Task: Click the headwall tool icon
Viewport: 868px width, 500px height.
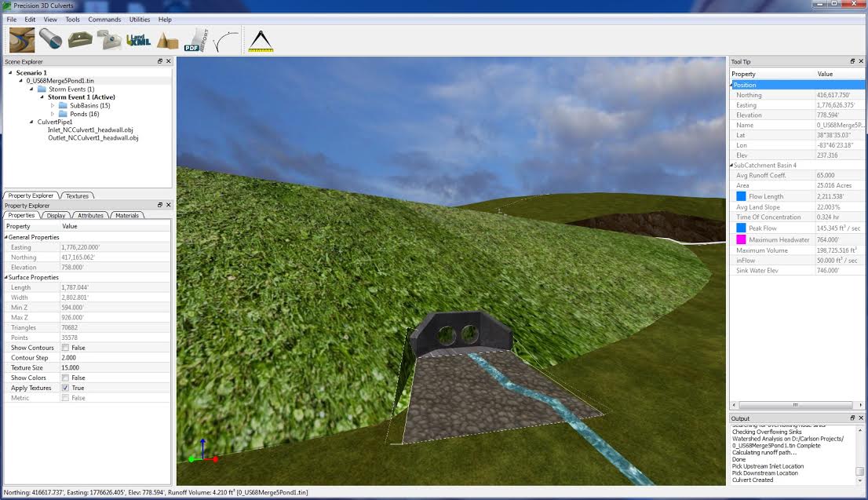Action: [80, 39]
